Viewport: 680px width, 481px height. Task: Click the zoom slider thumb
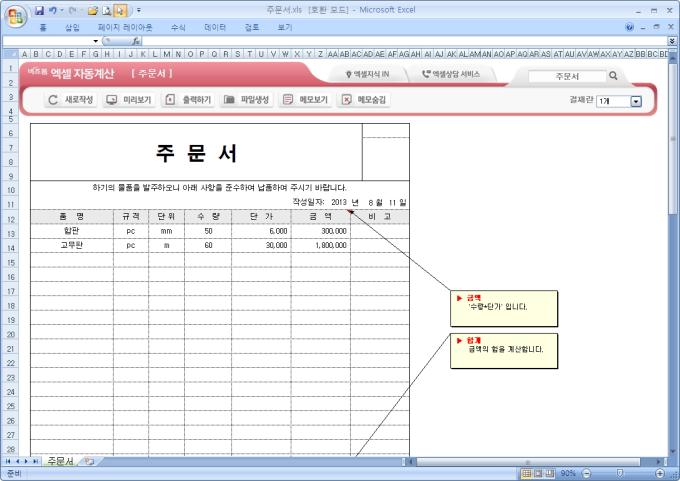(620, 473)
